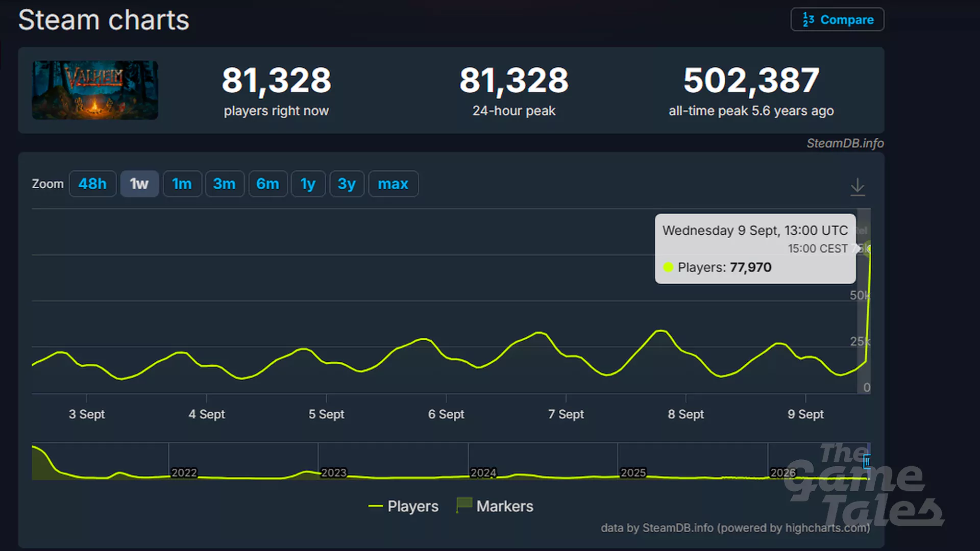Click the 2026 label in navigator timeline
The height and width of the screenshot is (551, 980).
pos(782,473)
